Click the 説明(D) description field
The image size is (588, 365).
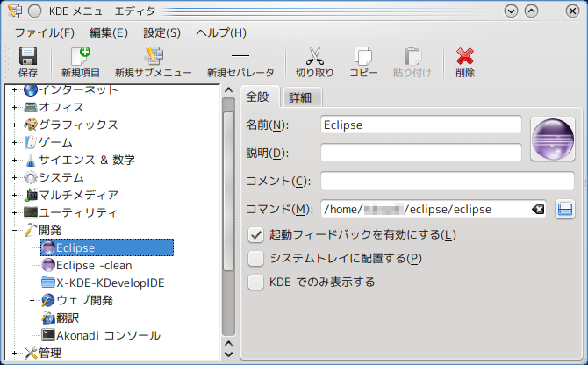[x=421, y=153]
